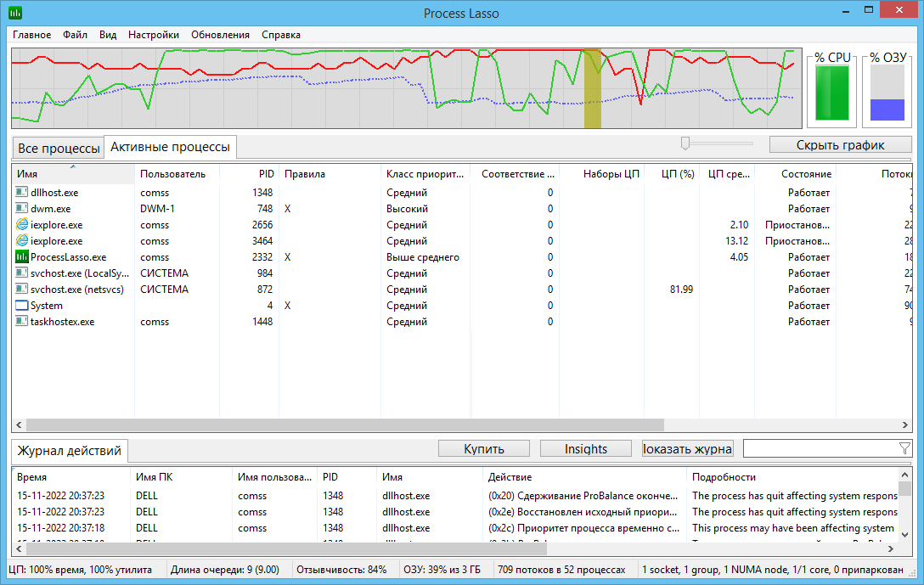This screenshot has width=924, height=585.
Task: Click the log vertical scroll up arrow
Action: point(905,474)
